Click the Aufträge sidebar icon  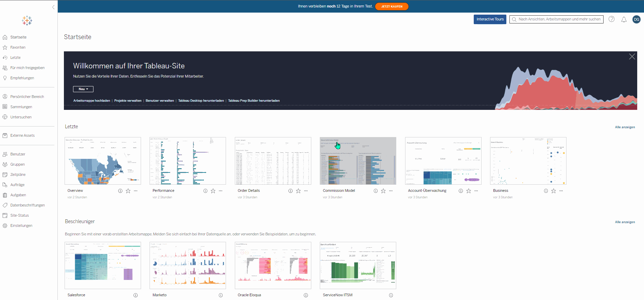pyautogui.click(x=5, y=185)
